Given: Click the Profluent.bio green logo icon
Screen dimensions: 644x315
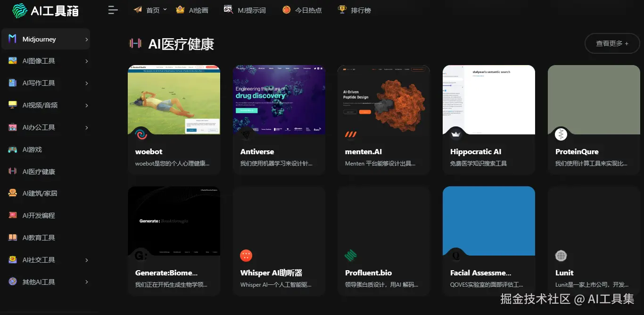Looking at the screenshot, I should (x=351, y=256).
